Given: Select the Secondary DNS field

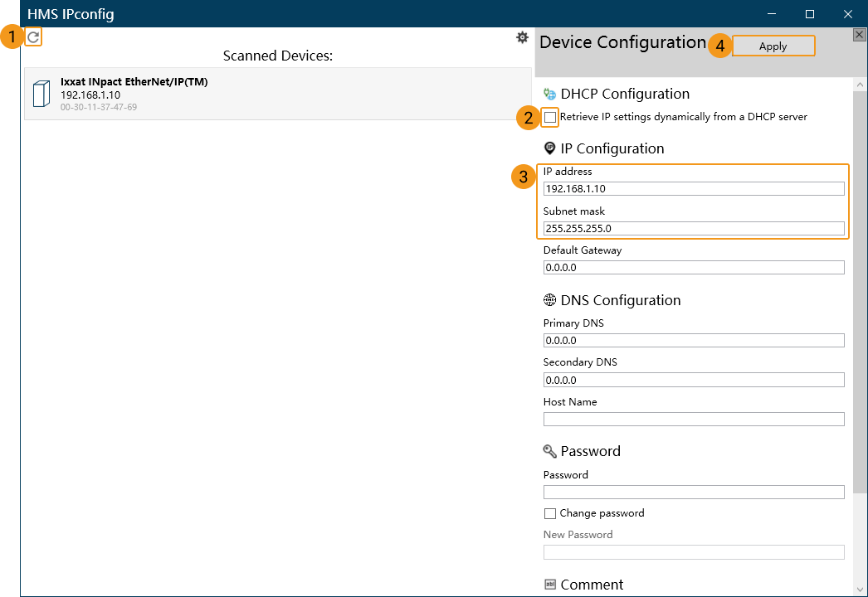Looking at the screenshot, I should [x=693, y=381].
